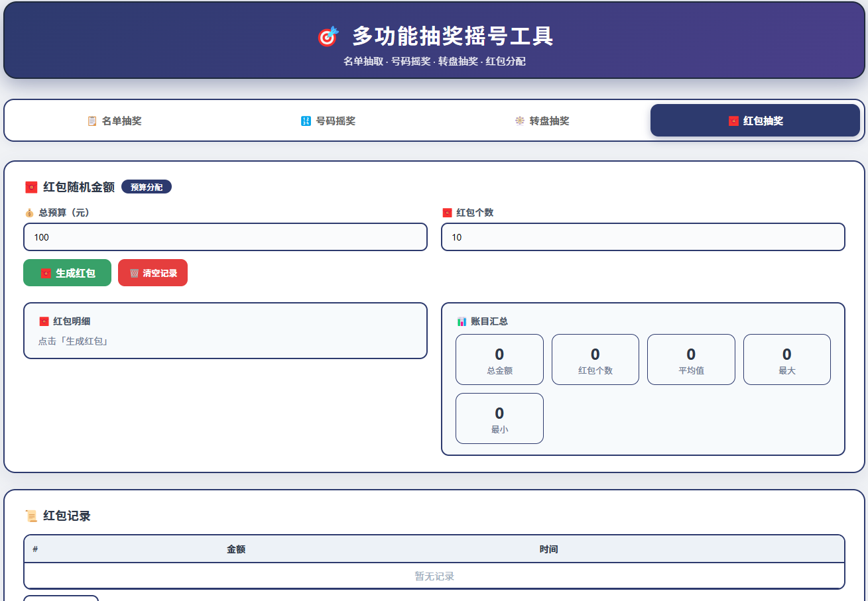The width and height of the screenshot is (868, 601).
Task: Click the 红包个数 summary card
Action: click(595, 359)
